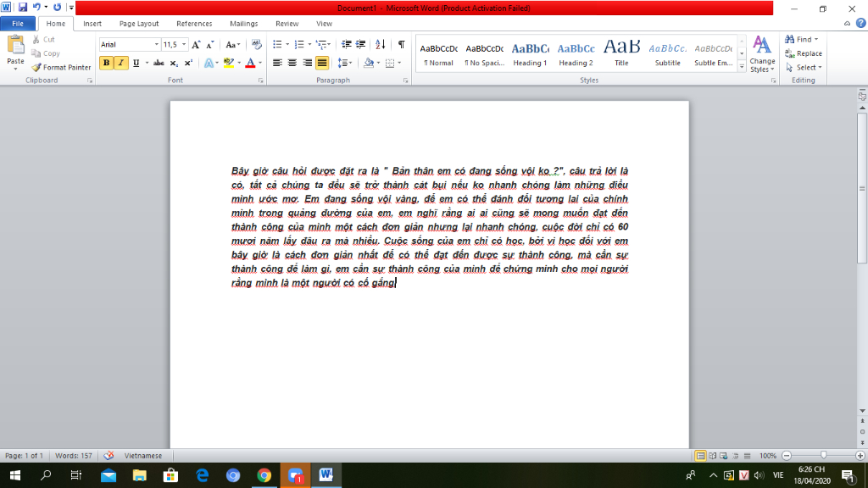Click the Redo icon in title bar
This screenshot has width=868, height=488.
(57, 7)
